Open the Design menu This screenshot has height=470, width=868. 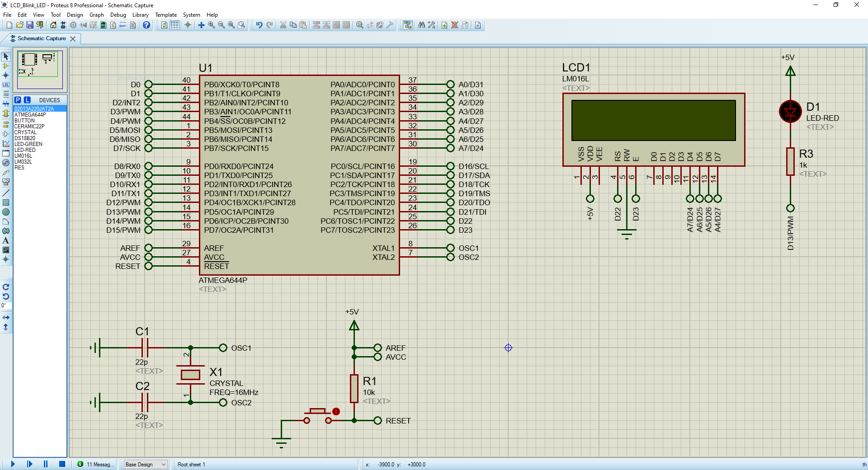(75, 15)
